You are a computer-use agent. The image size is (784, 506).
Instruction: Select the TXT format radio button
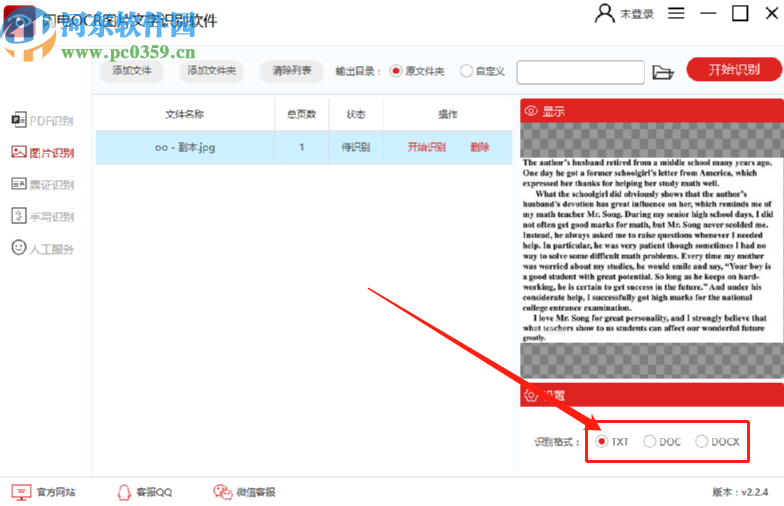tap(602, 442)
